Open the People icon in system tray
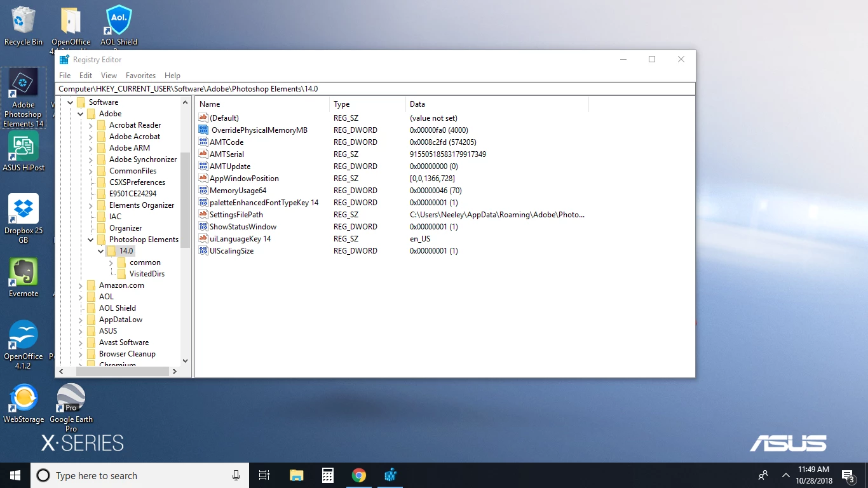This screenshot has height=488, width=868. (763, 475)
